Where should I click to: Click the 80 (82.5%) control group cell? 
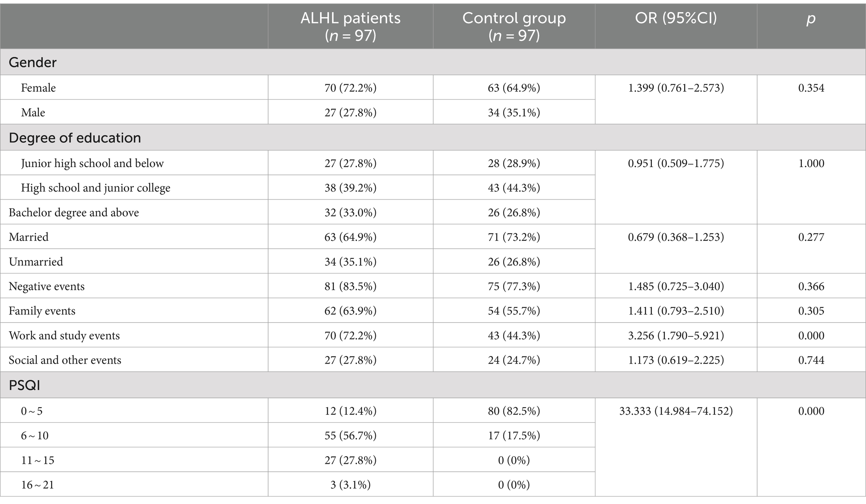click(514, 411)
